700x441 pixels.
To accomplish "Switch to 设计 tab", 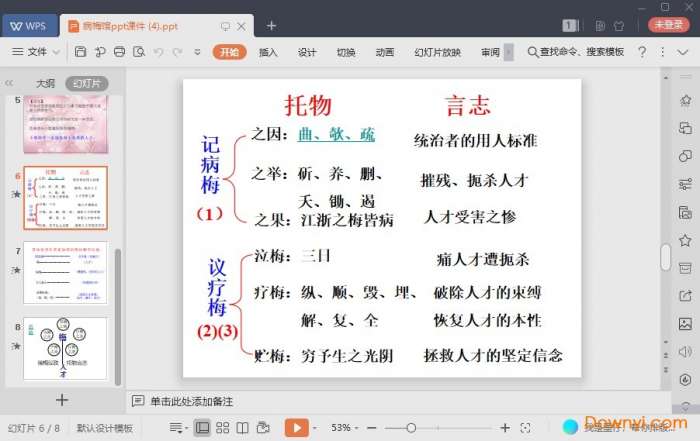I will pos(307,52).
